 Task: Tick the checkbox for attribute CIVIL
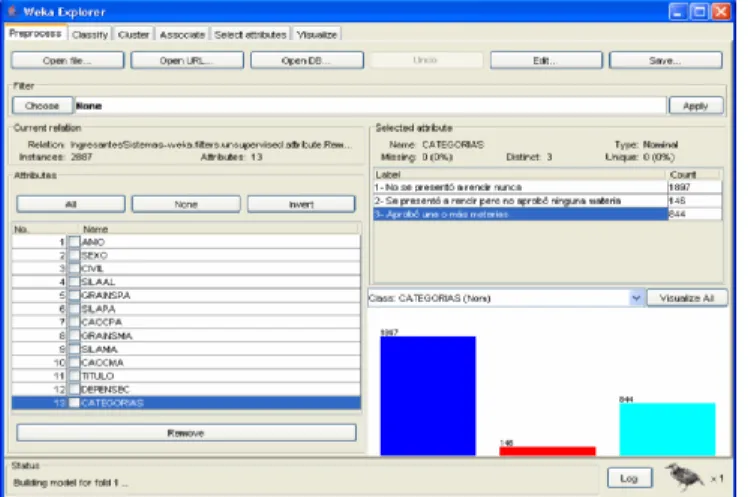point(74,269)
